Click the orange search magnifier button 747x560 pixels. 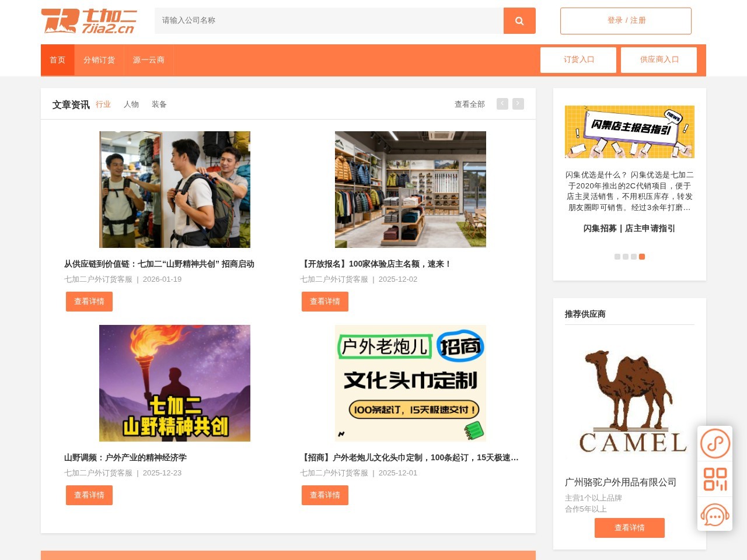click(519, 20)
